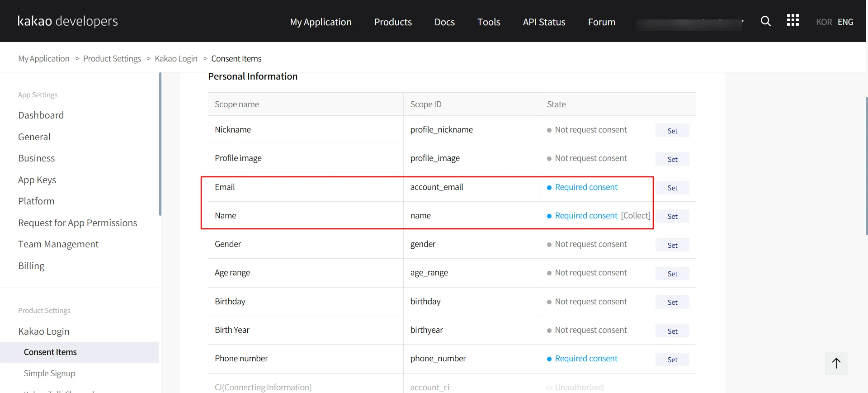Click Set button for Nickname
The height and width of the screenshot is (393, 868).
(x=672, y=131)
